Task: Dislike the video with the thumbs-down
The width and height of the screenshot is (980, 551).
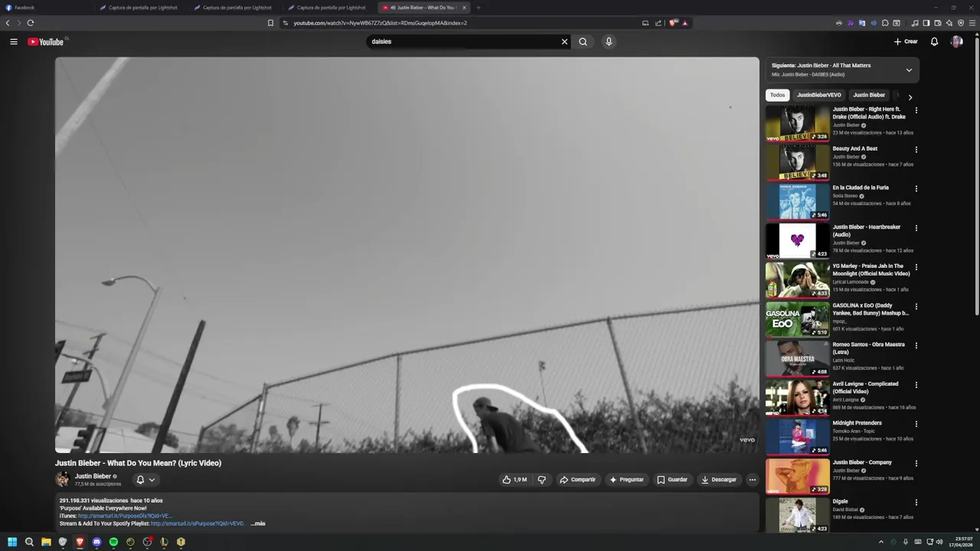Action: click(x=542, y=480)
